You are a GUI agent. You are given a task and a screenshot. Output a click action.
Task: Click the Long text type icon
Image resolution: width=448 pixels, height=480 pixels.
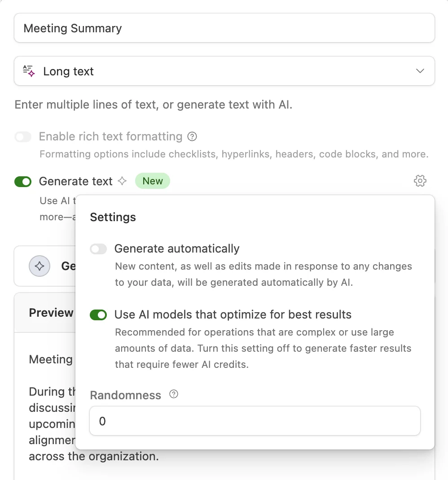[29, 71]
